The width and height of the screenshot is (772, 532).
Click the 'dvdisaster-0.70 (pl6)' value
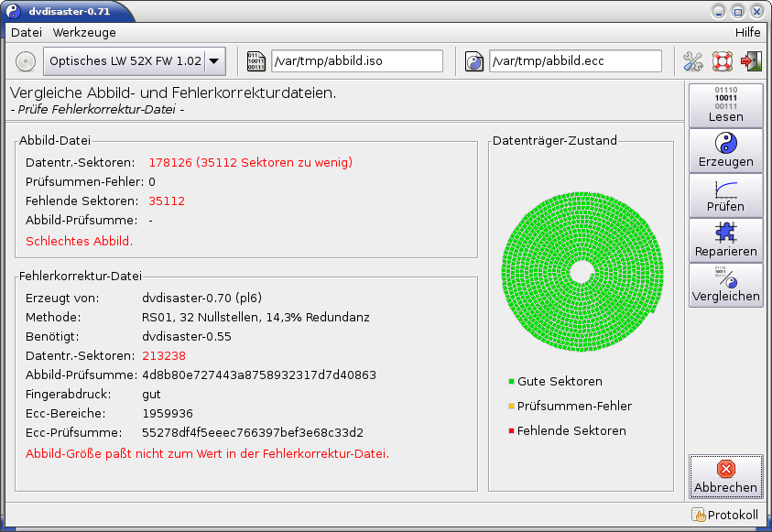[201, 299]
